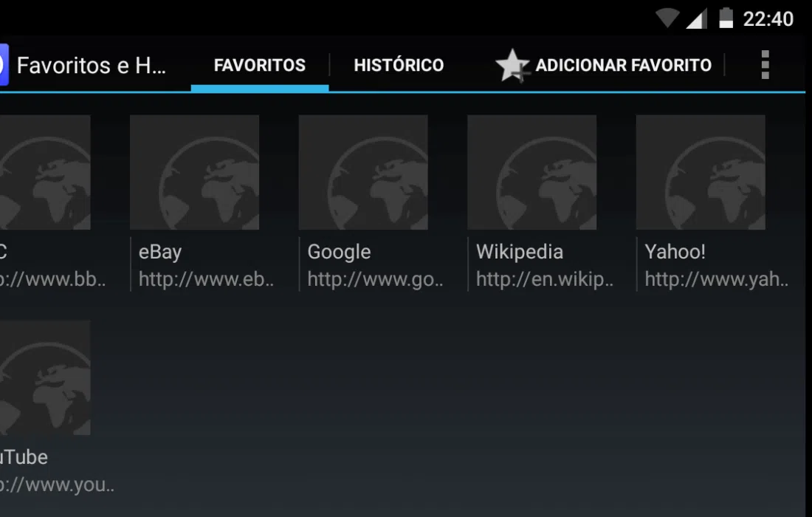Viewport: 812px width, 517px height.
Task: Tap the cellular signal icon
Action: [697, 18]
